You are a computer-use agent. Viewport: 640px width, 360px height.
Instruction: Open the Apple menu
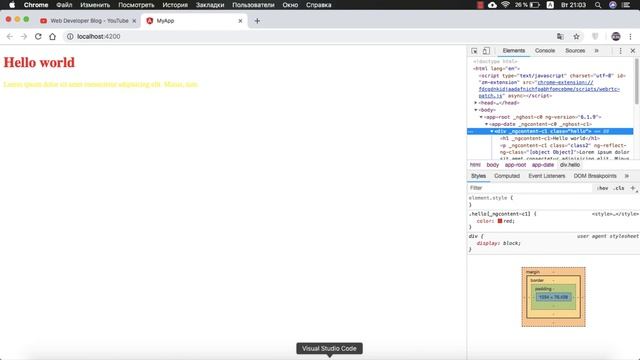(12, 5)
